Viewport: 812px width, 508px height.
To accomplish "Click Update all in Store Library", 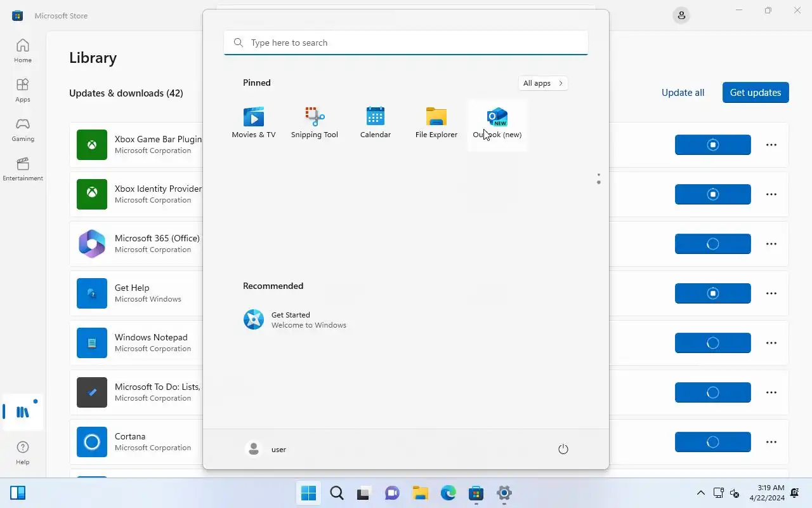I will pyautogui.click(x=683, y=93).
